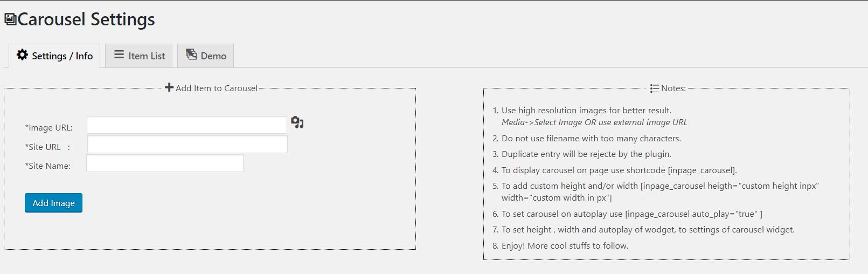Select the Settings / Info tab

[54, 56]
